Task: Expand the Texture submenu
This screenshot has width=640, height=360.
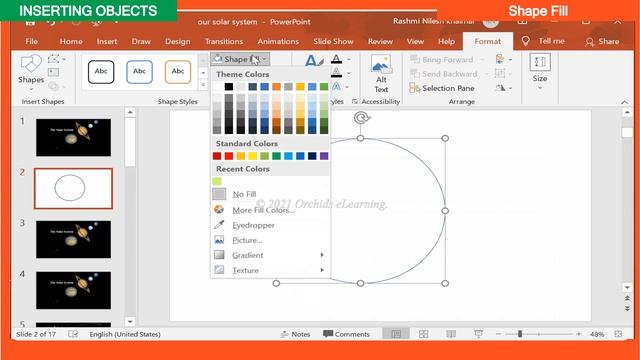Action: coord(270,270)
